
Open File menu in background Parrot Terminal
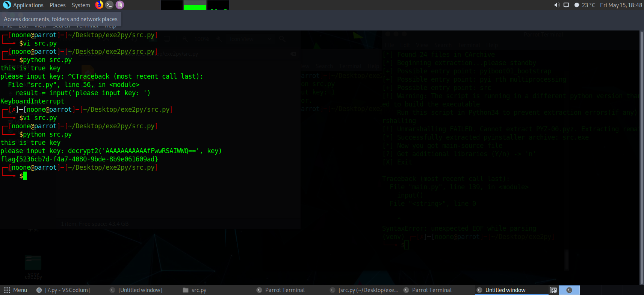[x=389, y=45]
